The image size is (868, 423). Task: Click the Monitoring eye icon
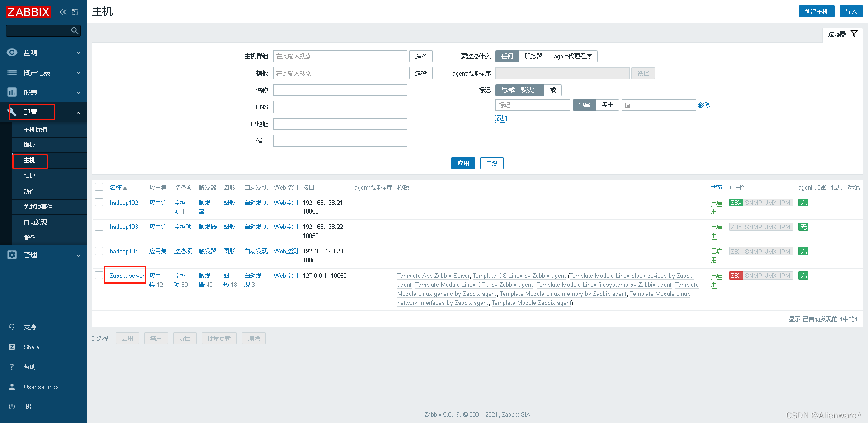(x=12, y=52)
